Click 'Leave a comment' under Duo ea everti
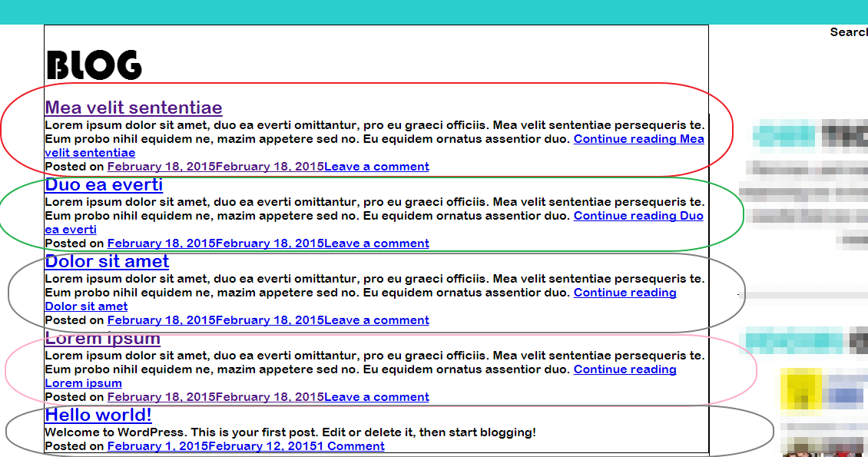868x457 pixels. tap(376, 243)
